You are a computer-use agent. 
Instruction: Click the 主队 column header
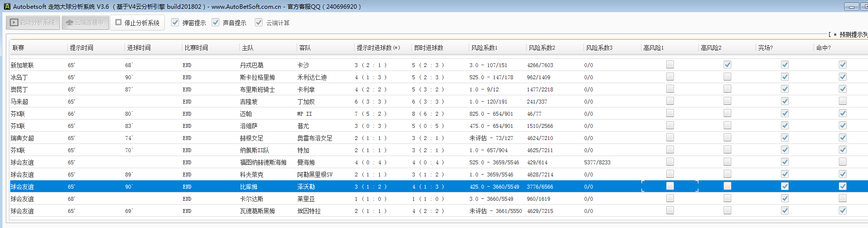click(x=248, y=48)
